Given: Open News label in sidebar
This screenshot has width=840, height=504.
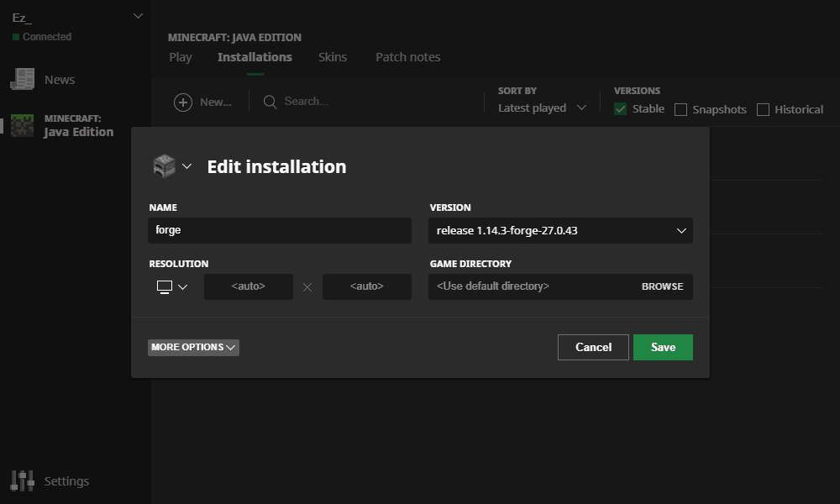Looking at the screenshot, I should [60, 80].
